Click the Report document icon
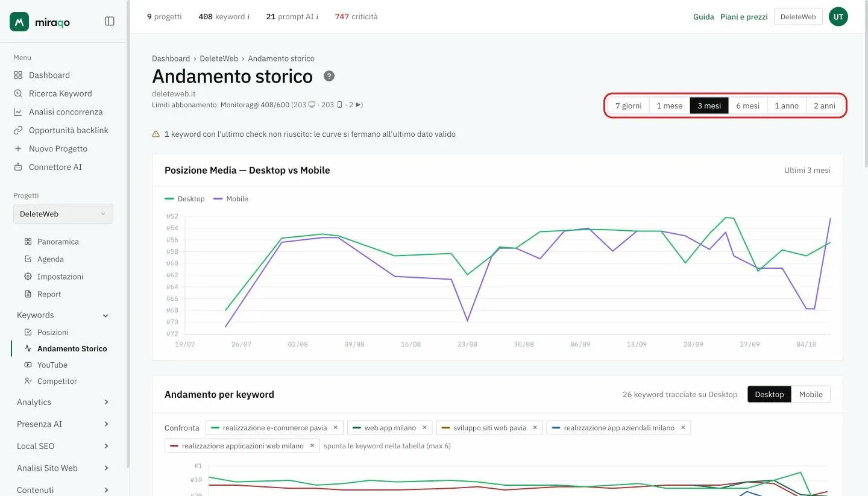The width and height of the screenshot is (868, 496). tap(28, 294)
